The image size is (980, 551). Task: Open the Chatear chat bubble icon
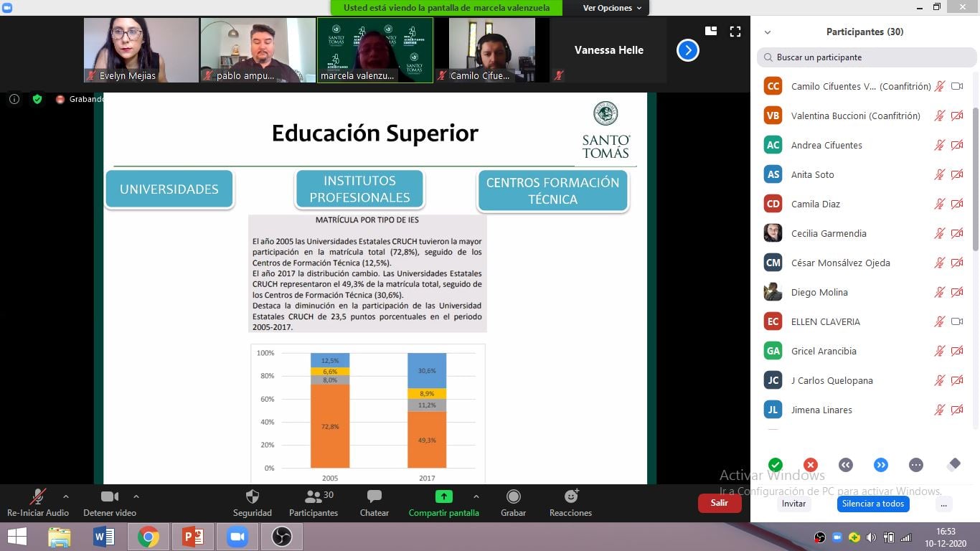coord(374,496)
